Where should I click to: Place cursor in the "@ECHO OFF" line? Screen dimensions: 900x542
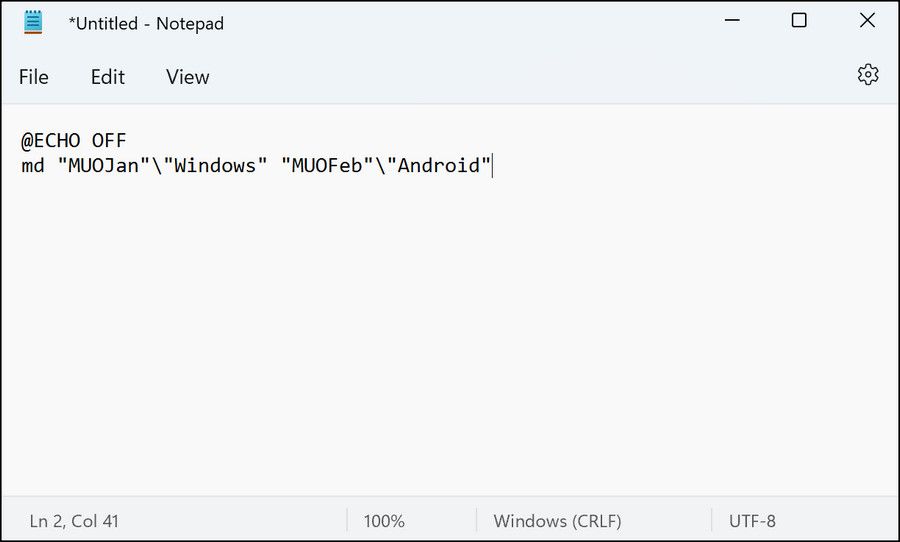[x=73, y=140]
